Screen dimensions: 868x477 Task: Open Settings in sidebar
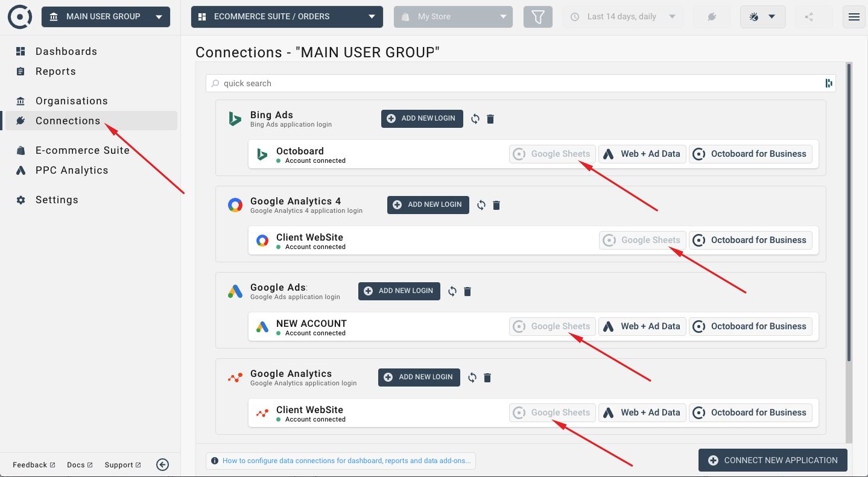pyautogui.click(x=57, y=200)
